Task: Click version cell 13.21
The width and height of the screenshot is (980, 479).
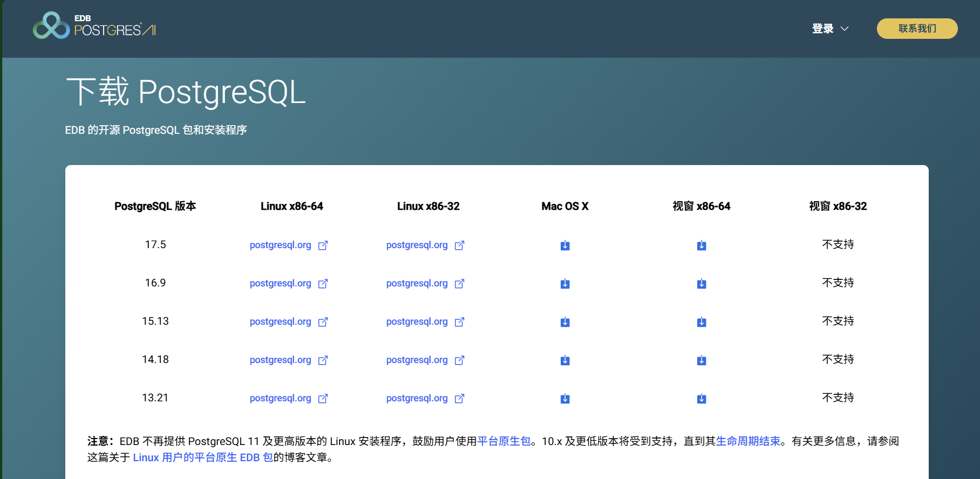Action: [155, 398]
